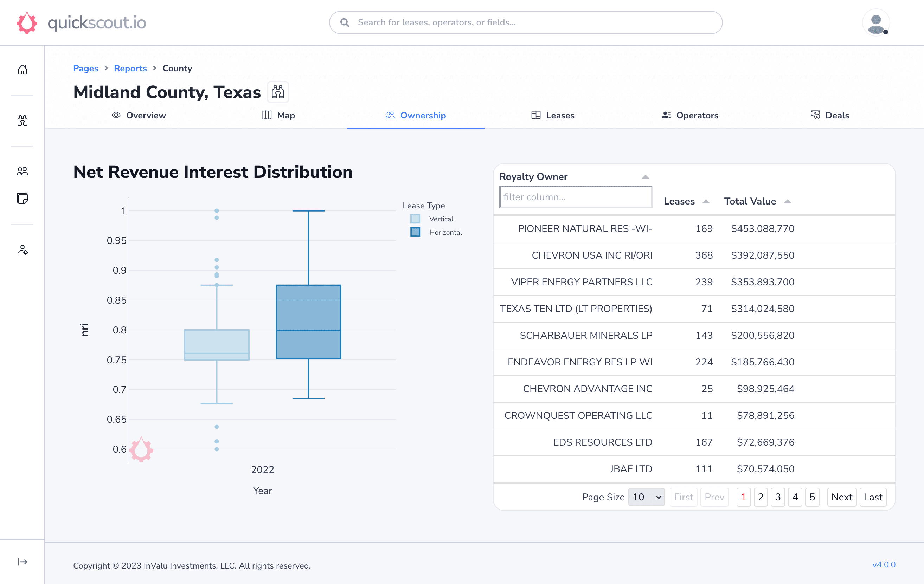
Task: Click the Prev page button
Action: 714,497
